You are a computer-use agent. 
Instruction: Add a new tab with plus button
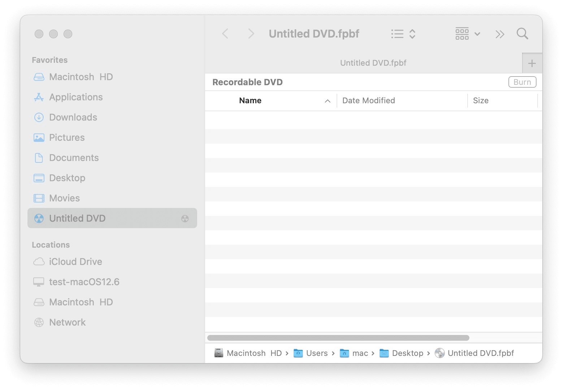[x=532, y=64]
